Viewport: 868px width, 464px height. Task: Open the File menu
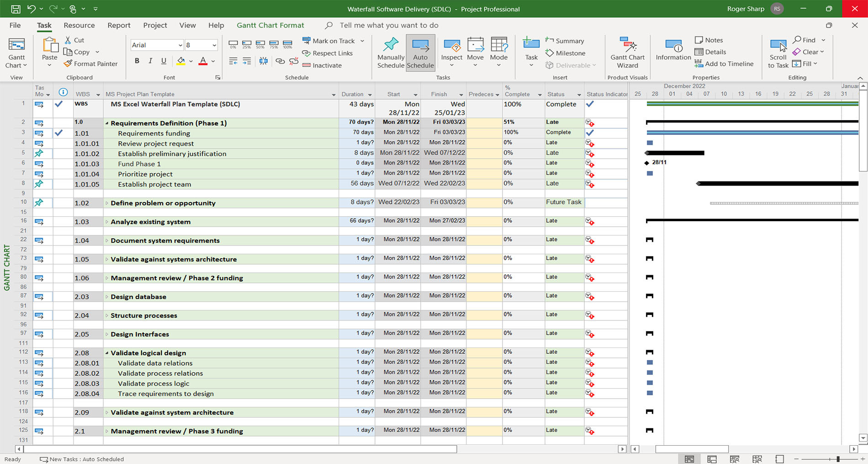pyautogui.click(x=15, y=25)
